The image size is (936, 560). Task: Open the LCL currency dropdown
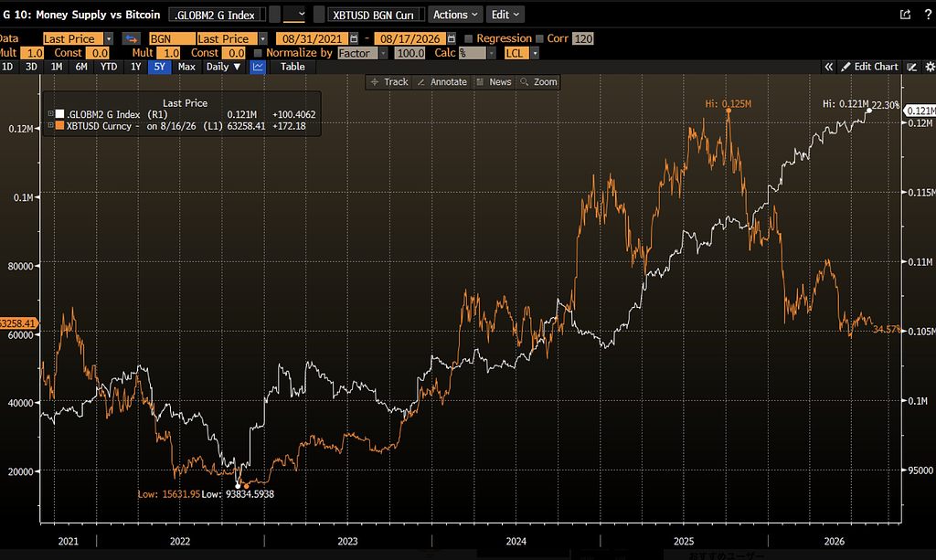pyautogui.click(x=535, y=53)
